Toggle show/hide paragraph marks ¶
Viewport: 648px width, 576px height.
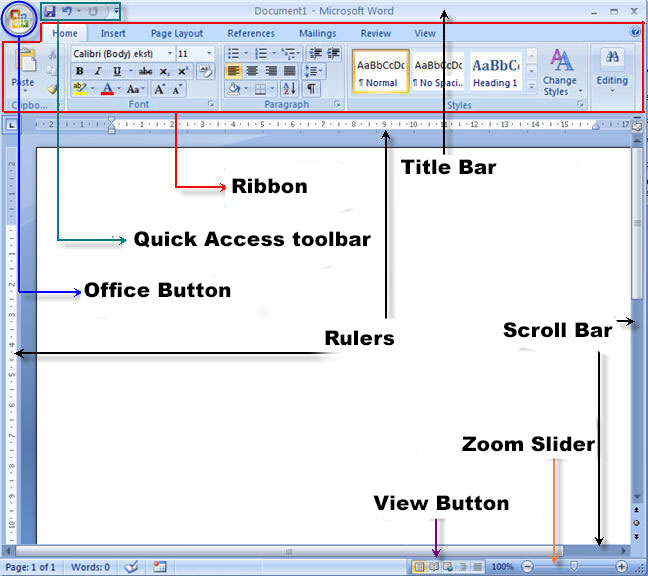311,88
